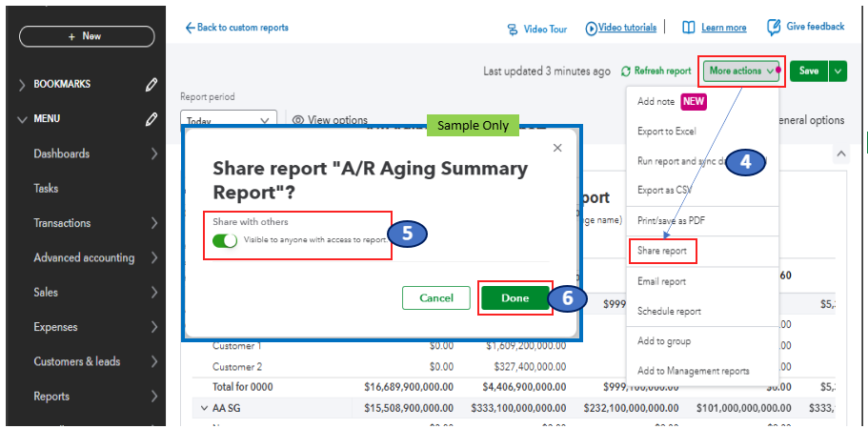The height and width of the screenshot is (429, 868).
Task: Choose Share report menu item
Action: [x=662, y=251]
